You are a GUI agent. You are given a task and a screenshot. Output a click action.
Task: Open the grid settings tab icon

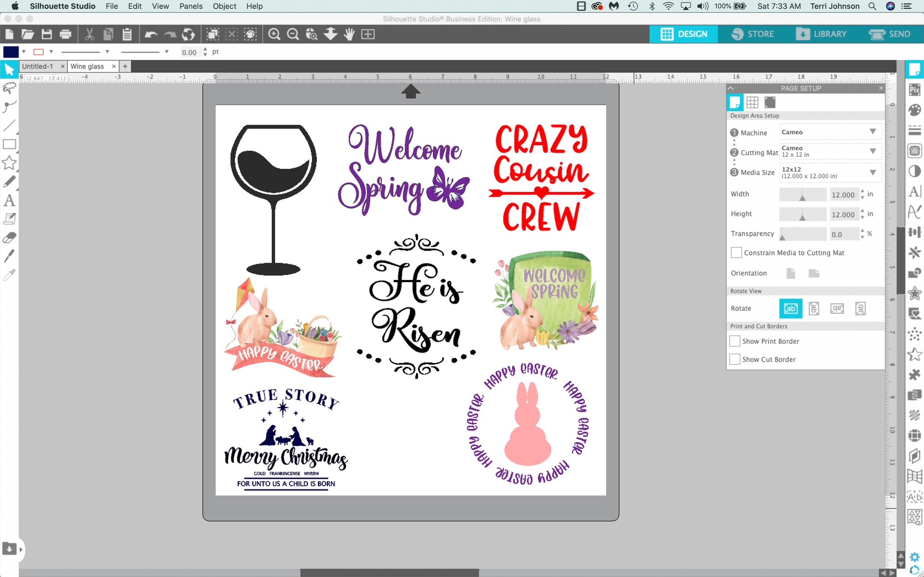[x=752, y=102]
